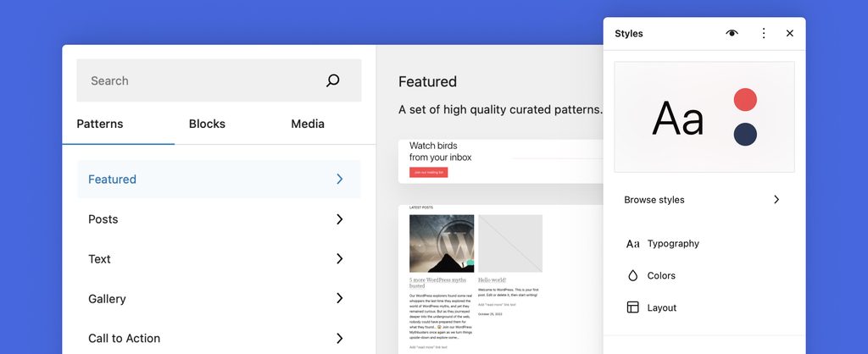The image size is (868, 354).
Task: Click the Typography Aa icon
Action: [632, 244]
